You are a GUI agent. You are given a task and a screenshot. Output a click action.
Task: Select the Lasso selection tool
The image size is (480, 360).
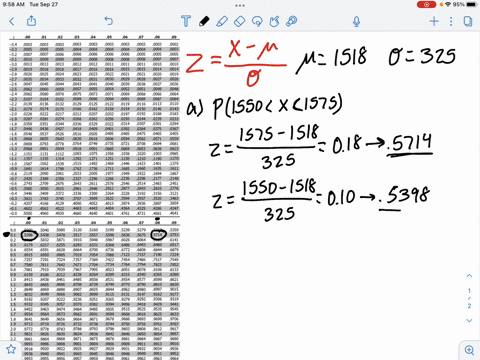(257, 21)
